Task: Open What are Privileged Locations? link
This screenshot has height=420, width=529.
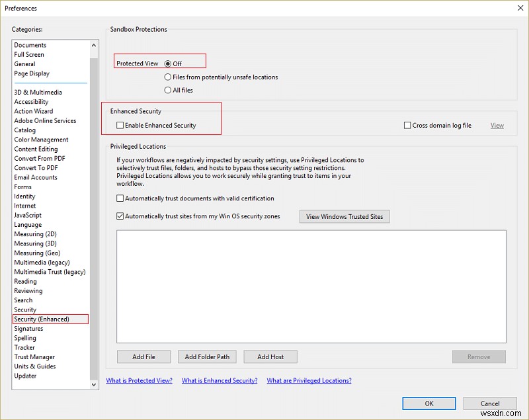Action: 309,380
